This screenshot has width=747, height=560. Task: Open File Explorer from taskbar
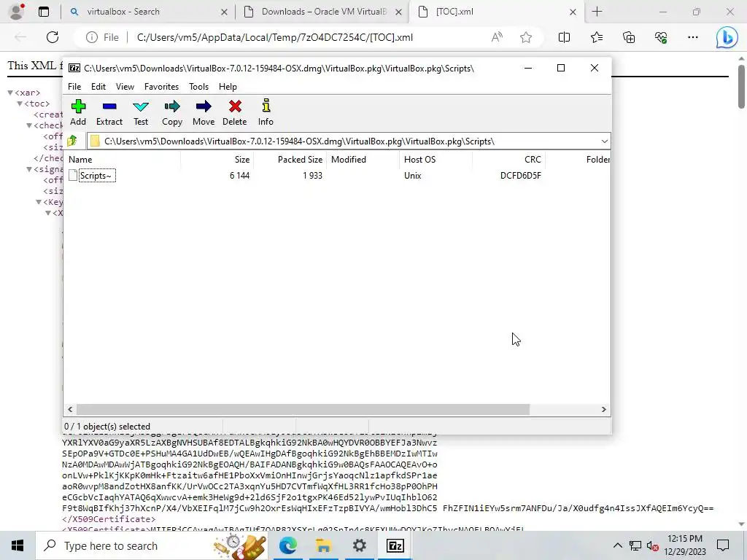324,545
